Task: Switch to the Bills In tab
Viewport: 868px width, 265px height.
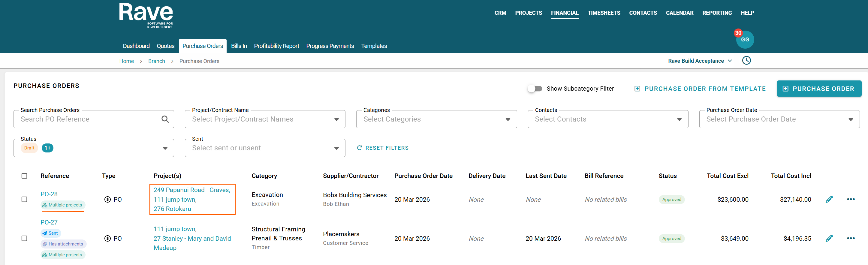Action: tap(239, 46)
